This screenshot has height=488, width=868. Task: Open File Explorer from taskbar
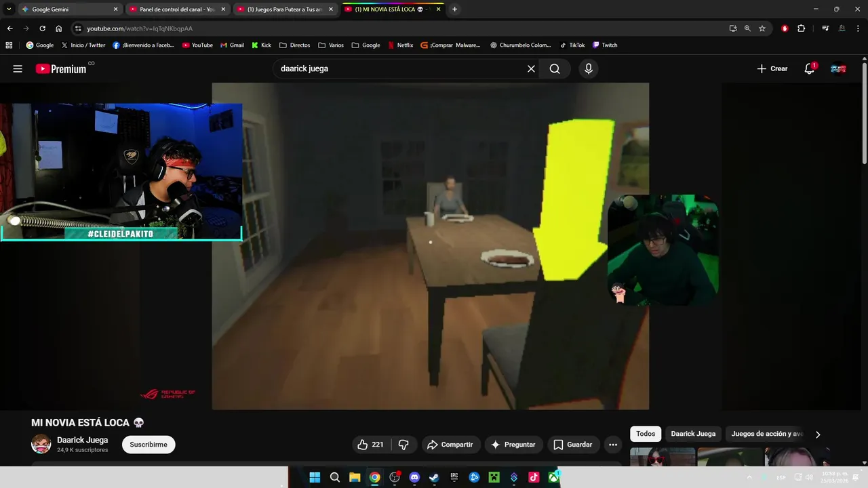(x=355, y=477)
